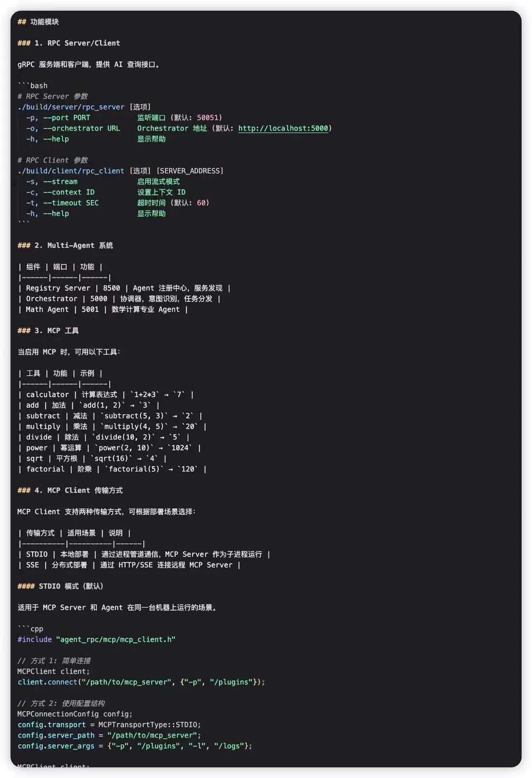Click the "4. MCP Client 传输方式" heading
The image size is (532, 778).
click(78, 491)
